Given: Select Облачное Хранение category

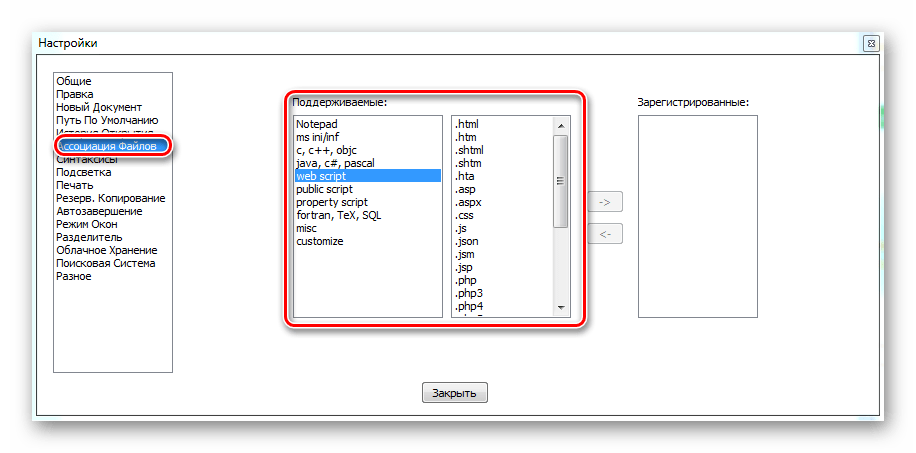Looking at the screenshot, I should (x=106, y=250).
